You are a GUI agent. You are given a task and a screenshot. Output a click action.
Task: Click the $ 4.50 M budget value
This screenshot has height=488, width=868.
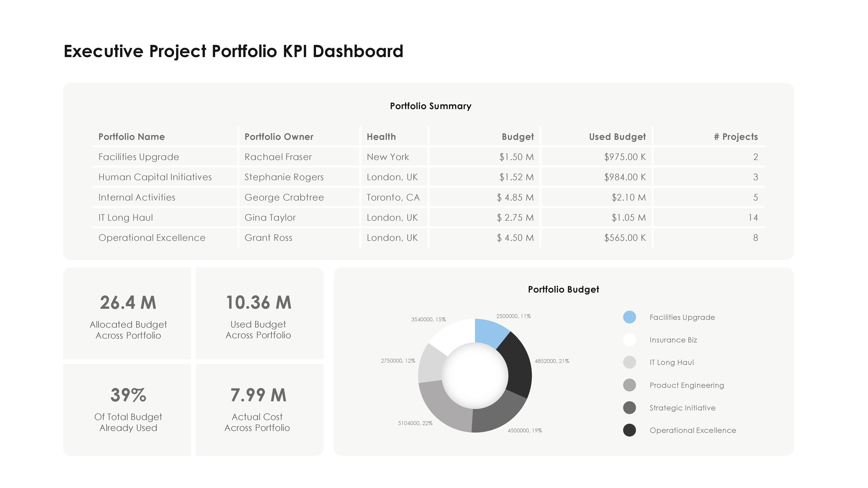515,238
